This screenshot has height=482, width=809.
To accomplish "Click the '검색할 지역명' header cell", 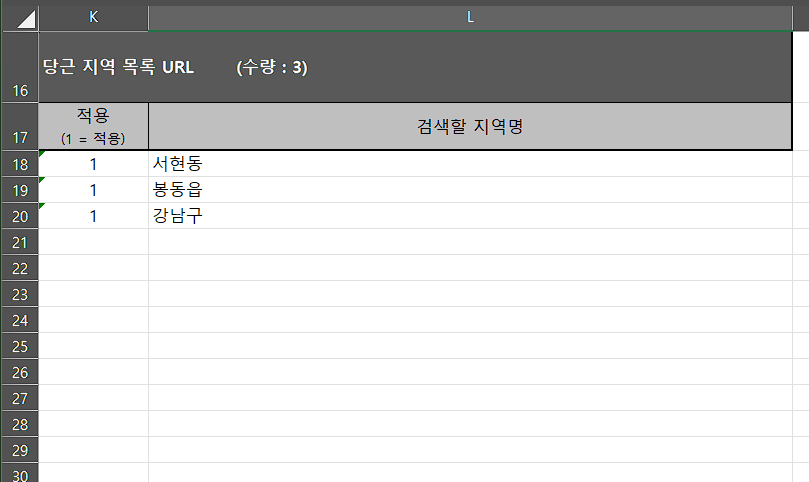I will point(470,126).
